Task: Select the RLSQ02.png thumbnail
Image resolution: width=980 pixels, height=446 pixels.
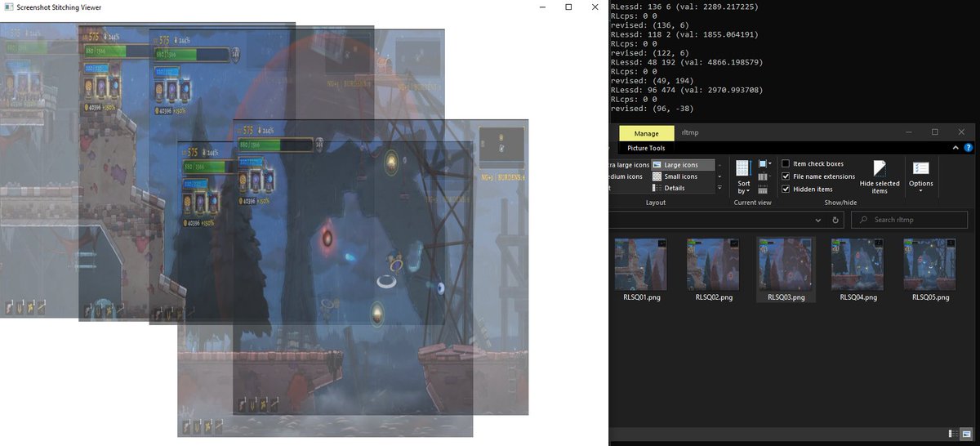Action: [713, 265]
